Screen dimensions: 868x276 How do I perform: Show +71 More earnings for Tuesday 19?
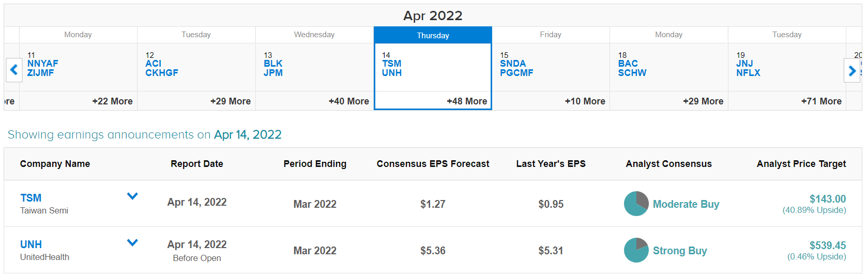click(821, 101)
